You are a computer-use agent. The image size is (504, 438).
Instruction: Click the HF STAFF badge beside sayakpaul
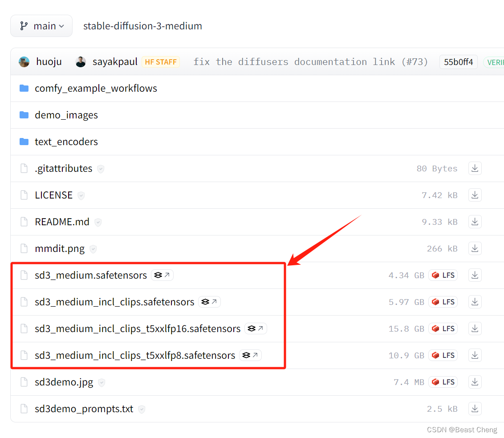[x=161, y=62]
